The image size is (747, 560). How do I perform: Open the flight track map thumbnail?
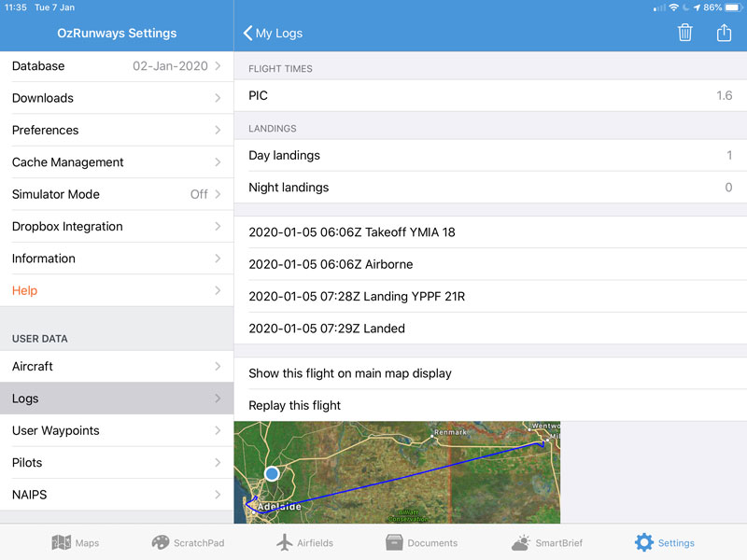tap(397, 472)
